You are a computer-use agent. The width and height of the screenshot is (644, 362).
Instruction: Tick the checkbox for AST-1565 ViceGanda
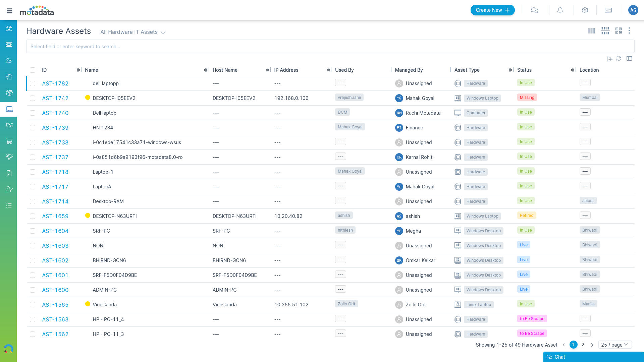[x=33, y=305]
